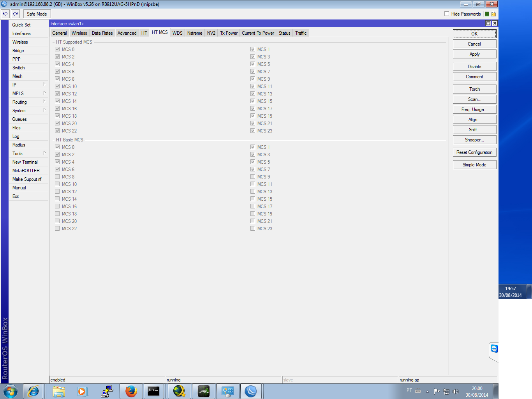This screenshot has height=399, width=532.
Task: Switch to the Advanced tab
Action: [x=127, y=33]
